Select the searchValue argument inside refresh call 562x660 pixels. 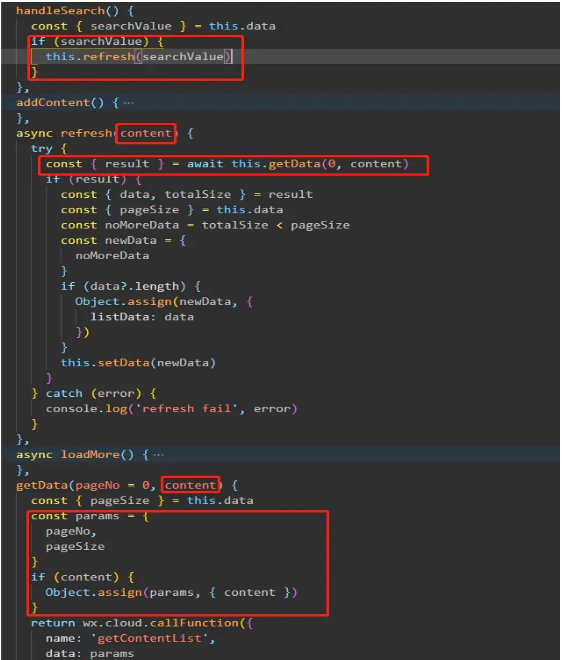[183, 56]
